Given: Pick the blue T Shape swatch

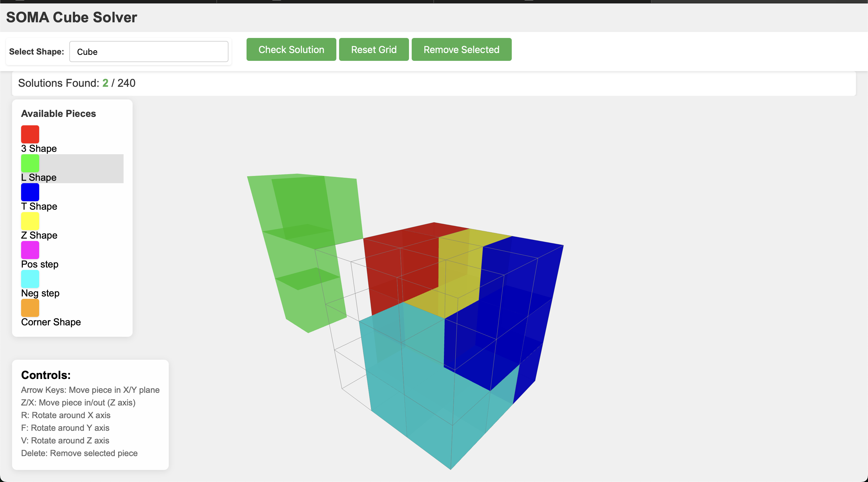Looking at the screenshot, I should point(30,192).
